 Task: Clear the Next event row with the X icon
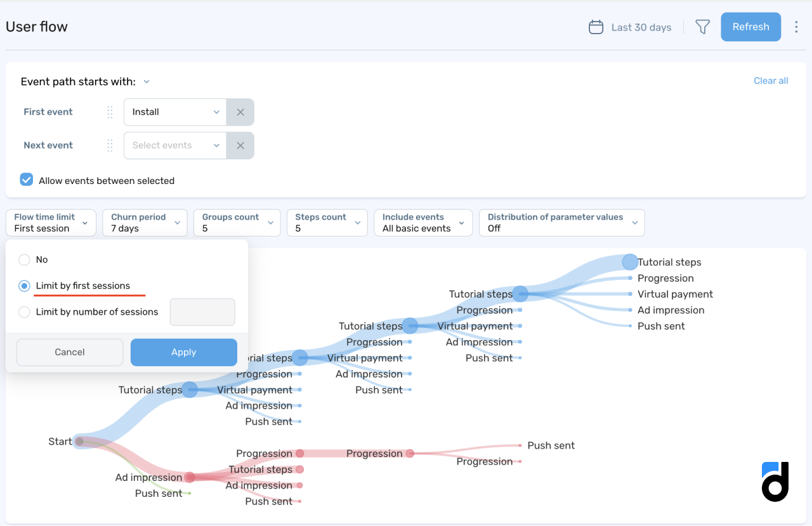click(240, 145)
